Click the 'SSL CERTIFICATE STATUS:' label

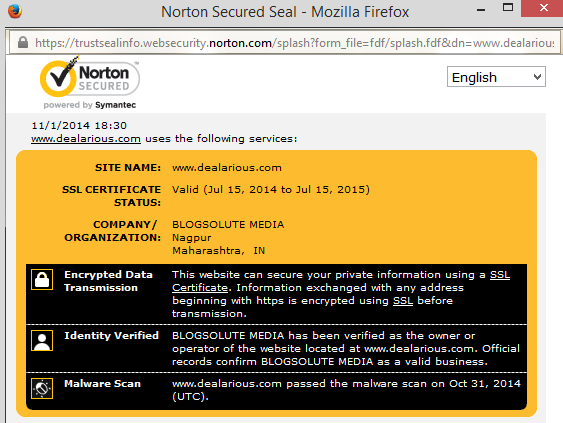pyautogui.click(x=111, y=196)
